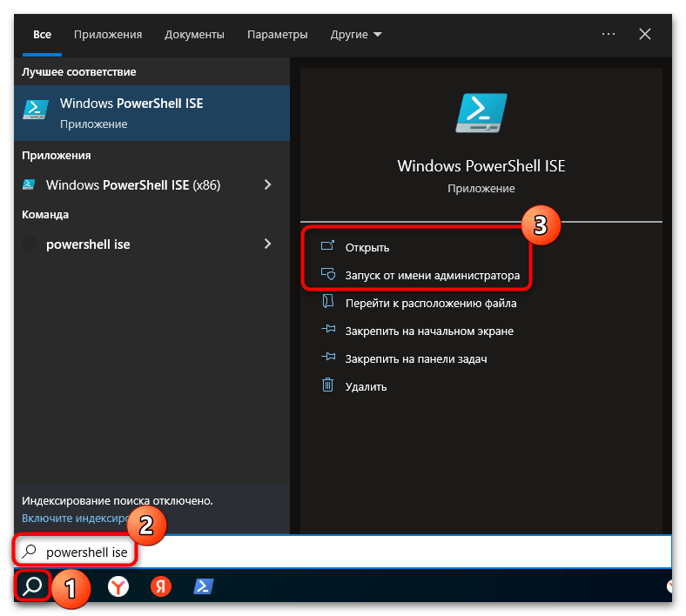686x616 pixels.
Task: Click the trash bin icon
Action: (327, 385)
